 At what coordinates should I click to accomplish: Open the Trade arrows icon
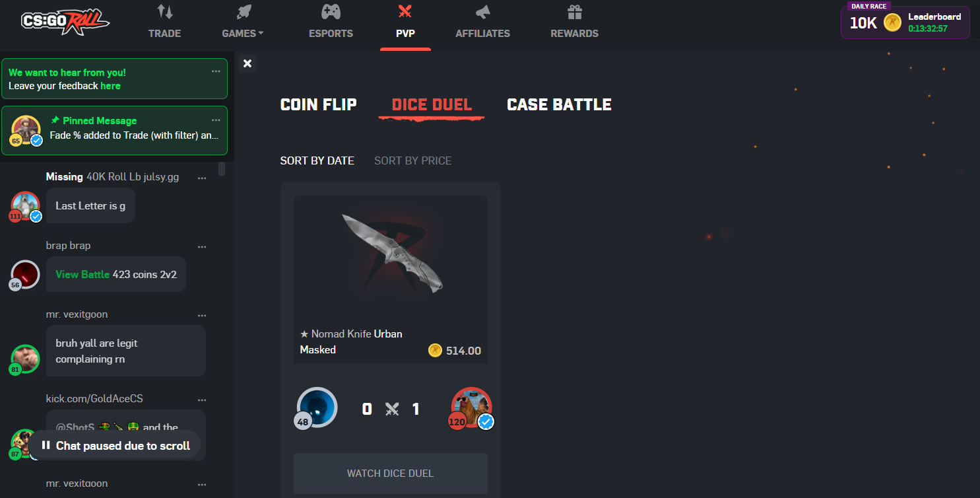point(164,12)
